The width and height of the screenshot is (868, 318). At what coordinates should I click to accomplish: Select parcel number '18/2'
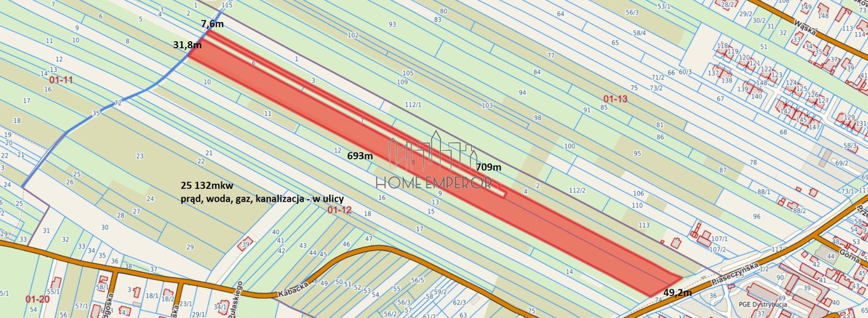coord(168,299)
